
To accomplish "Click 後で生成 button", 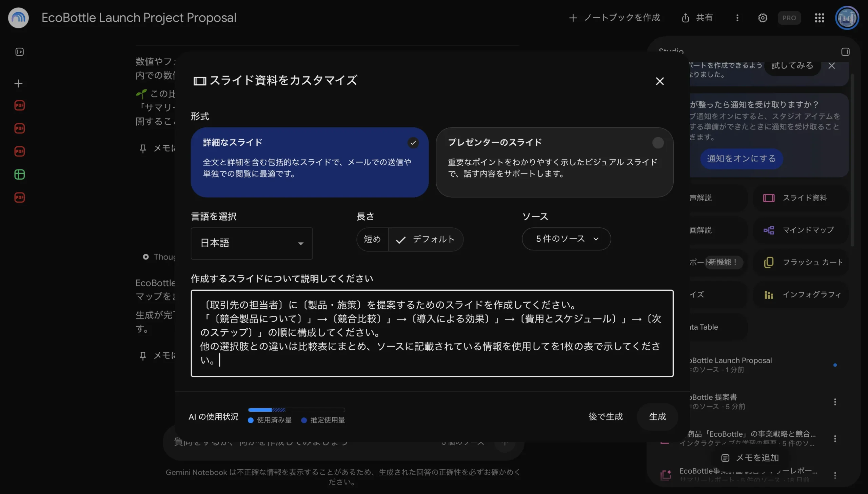I will 606,417.
